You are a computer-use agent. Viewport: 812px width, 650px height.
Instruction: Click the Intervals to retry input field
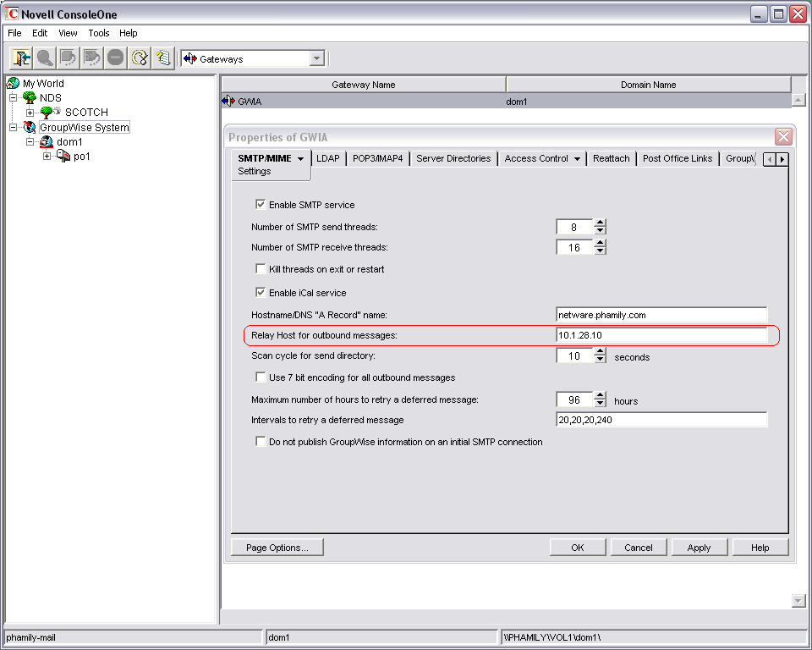(661, 419)
